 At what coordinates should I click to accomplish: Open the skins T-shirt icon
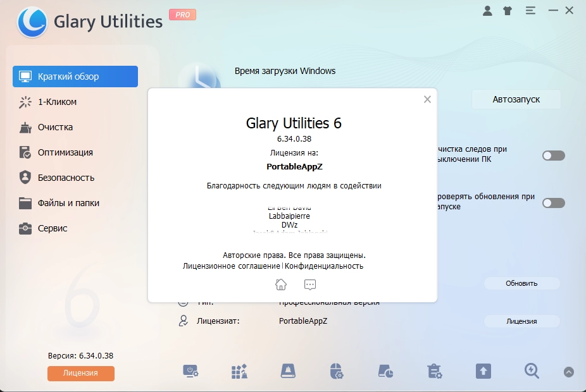pyautogui.click(x=508, y=11)
